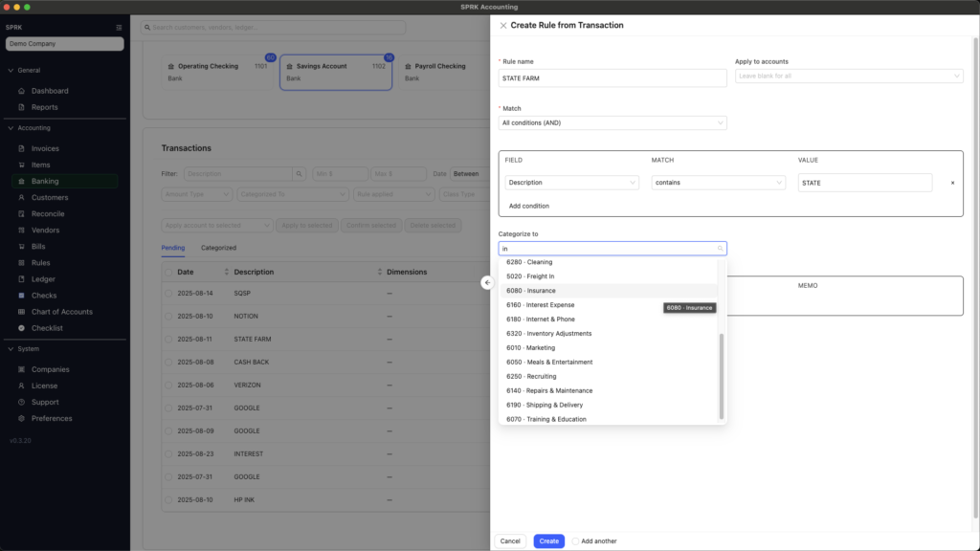Image resolution: width=980 pixels, height=551 pixels.
Task: Click the round arrow handle on panel edge
Action: pos(487,282)
